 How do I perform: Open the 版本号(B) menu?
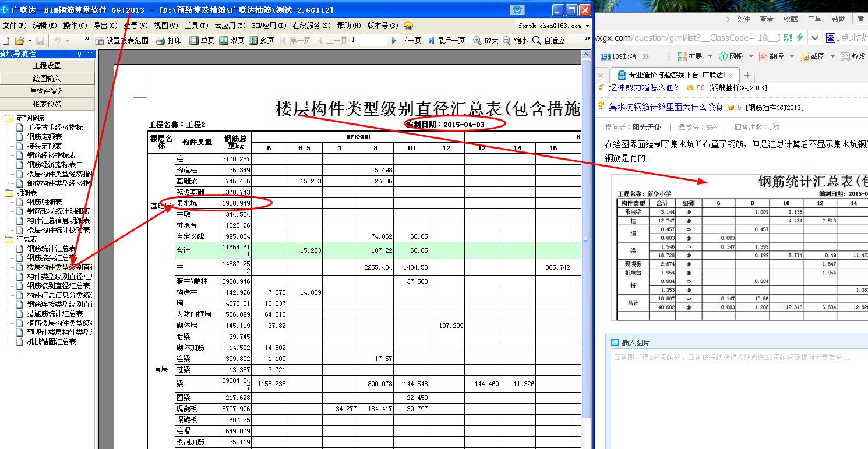[382, 26]
